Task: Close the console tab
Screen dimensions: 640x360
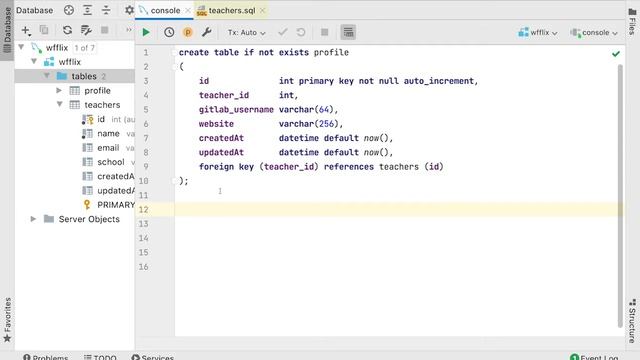Action: click(x=188, y=11)
